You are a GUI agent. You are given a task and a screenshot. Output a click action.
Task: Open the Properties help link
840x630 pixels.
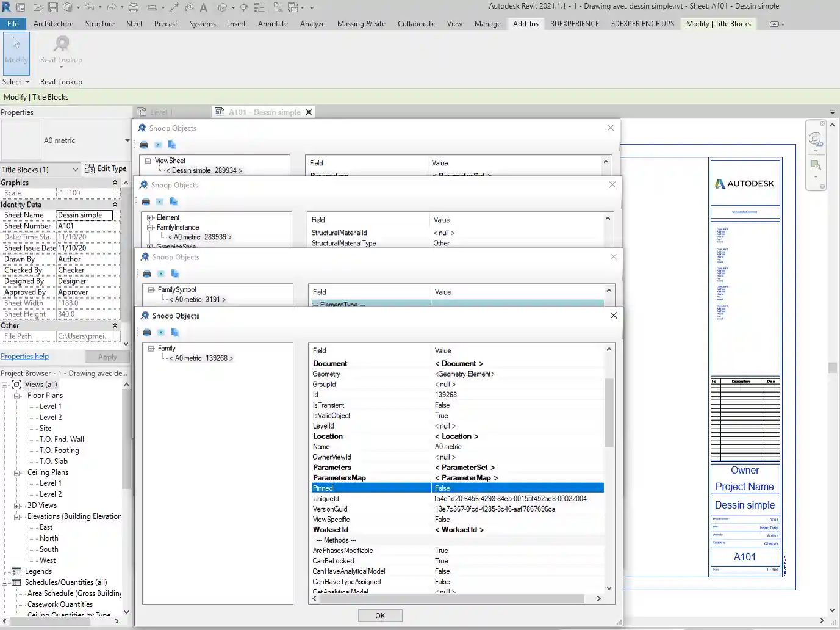[24, 357]
